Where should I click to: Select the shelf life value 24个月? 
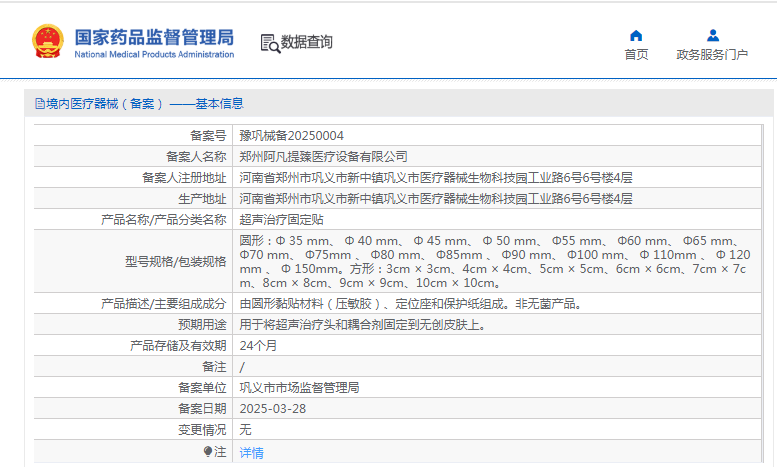[x=258, y=346]
